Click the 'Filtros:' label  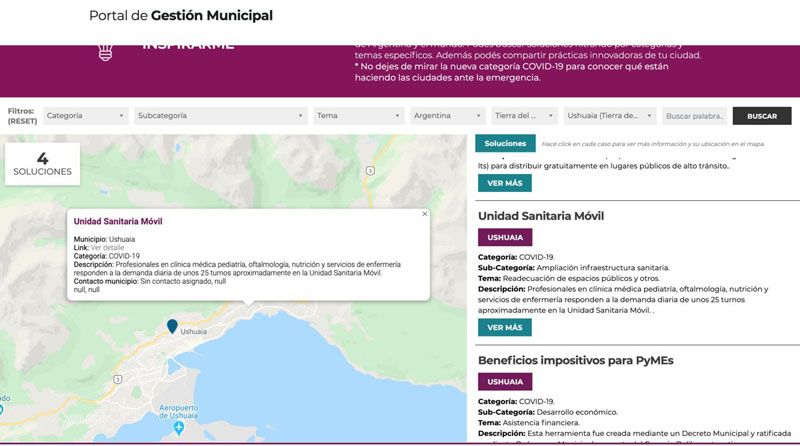click(x=21, y=111)
